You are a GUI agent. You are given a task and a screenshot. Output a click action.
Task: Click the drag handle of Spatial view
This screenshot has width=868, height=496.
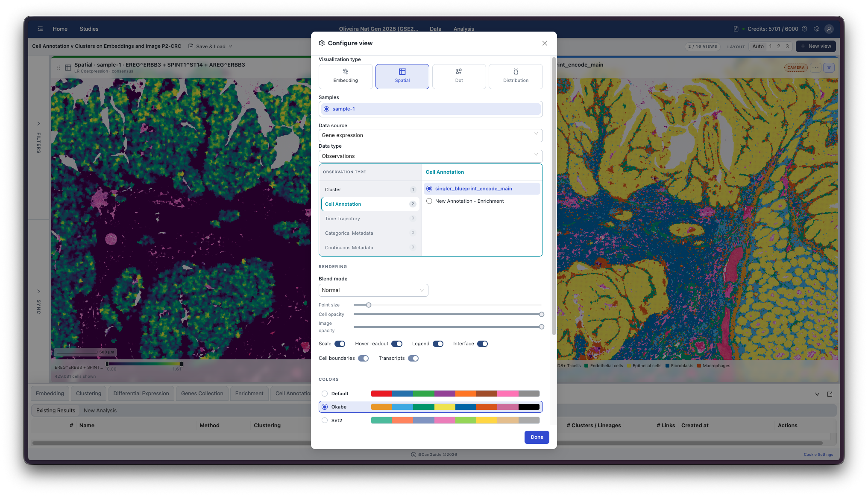pos(59,67)
